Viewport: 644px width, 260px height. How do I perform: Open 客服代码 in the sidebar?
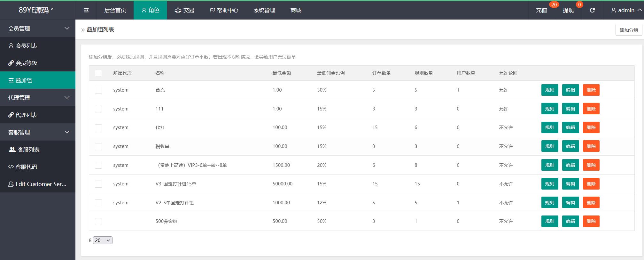38,167
